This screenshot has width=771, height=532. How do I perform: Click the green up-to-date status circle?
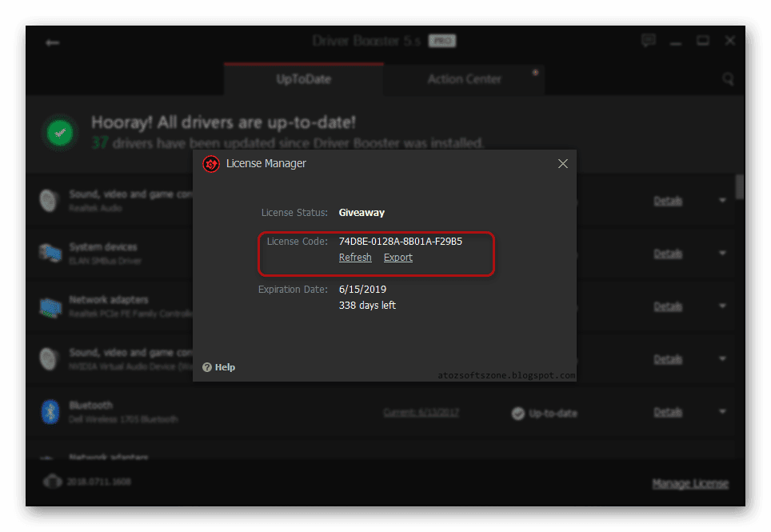tap(60, 133)
